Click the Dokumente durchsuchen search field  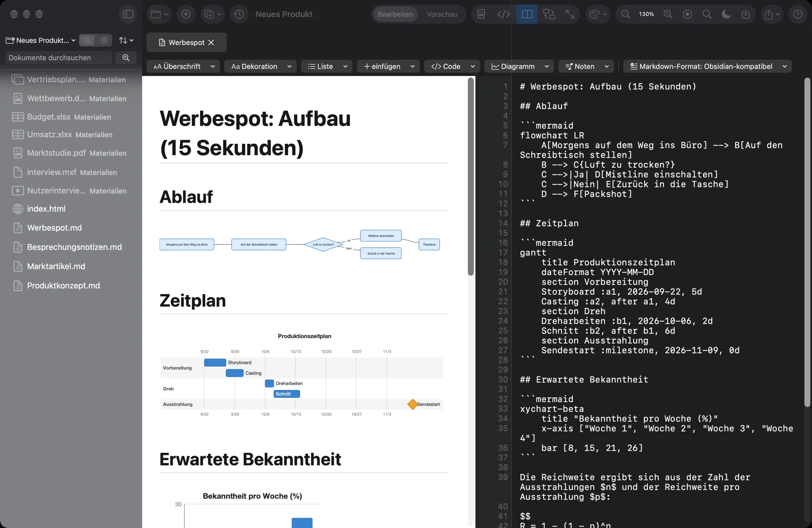coord(58,58)
